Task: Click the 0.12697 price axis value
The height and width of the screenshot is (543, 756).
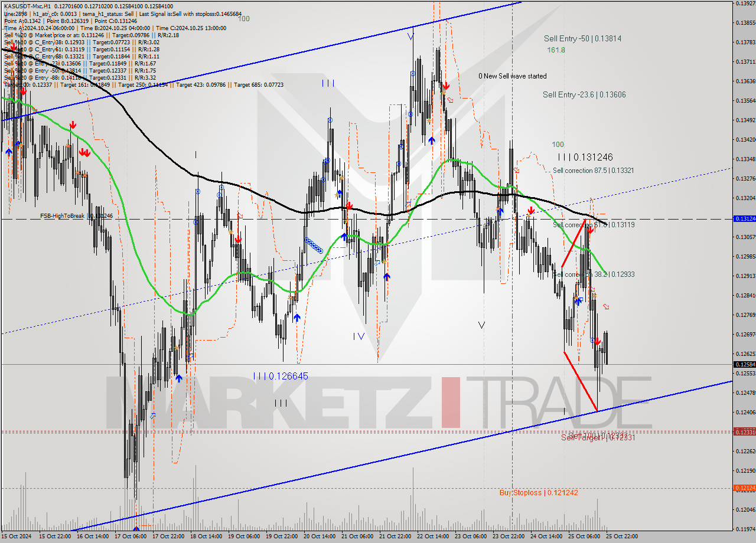Action: tap(745, 334)
